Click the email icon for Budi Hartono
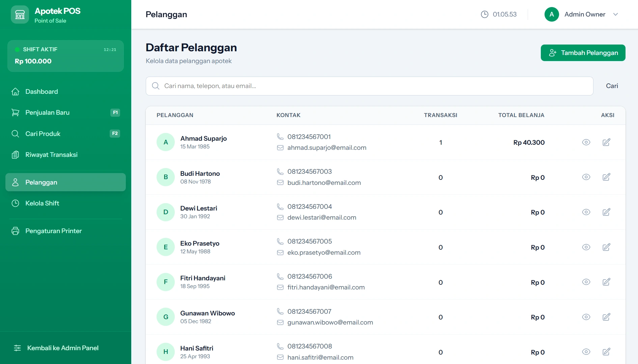 [x=280, y=183]
